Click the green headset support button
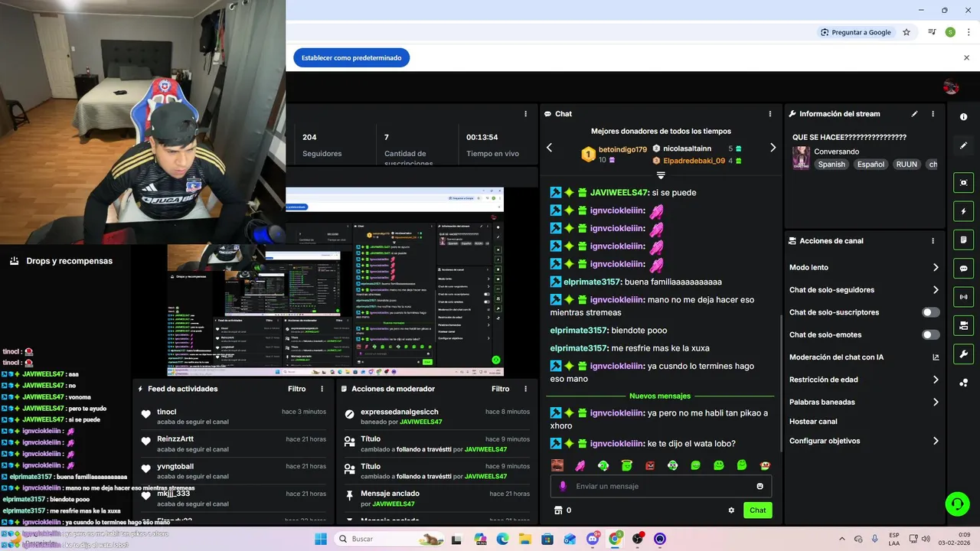This screenshot has width=980, height=551. click(957, 504)
